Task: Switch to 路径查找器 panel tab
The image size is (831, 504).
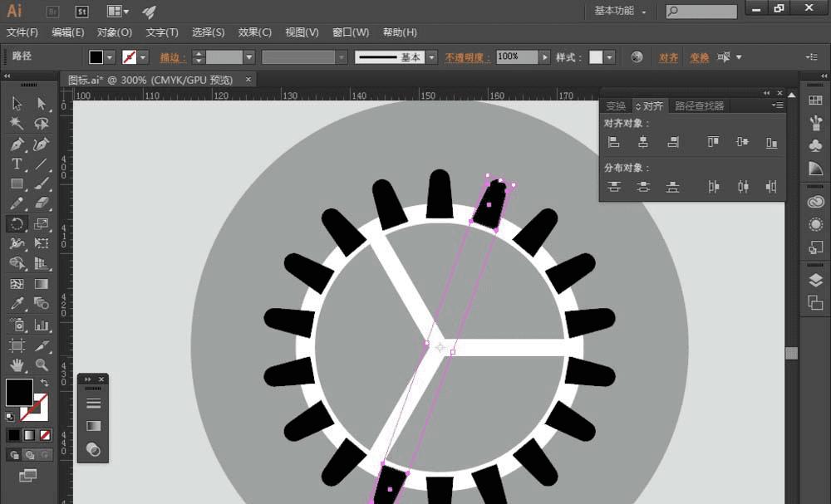Action: coord(699,106)
